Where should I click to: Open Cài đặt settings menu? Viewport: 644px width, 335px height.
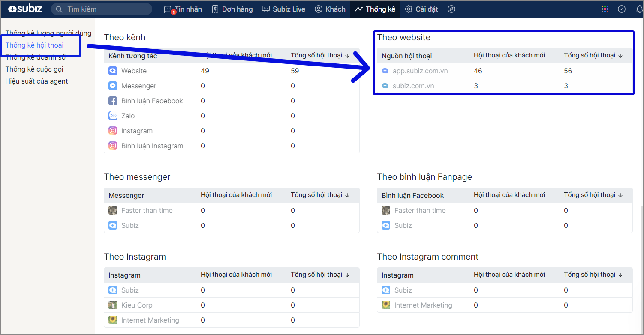[x=421, y=9]
